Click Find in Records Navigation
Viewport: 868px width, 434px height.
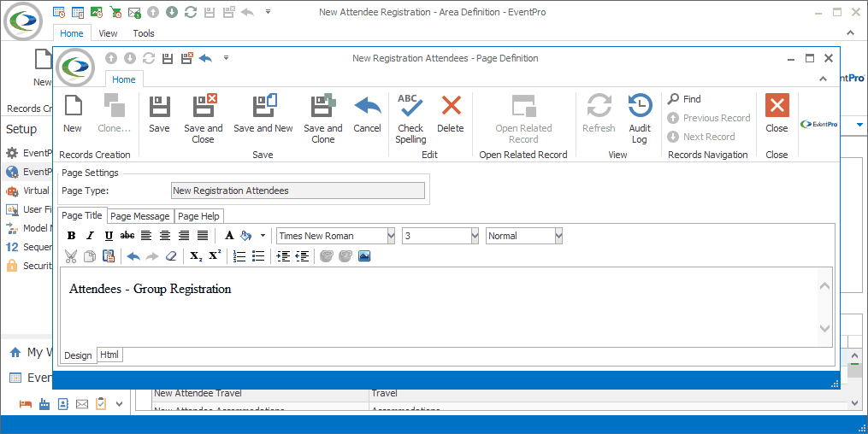click(x=684, y=99)
